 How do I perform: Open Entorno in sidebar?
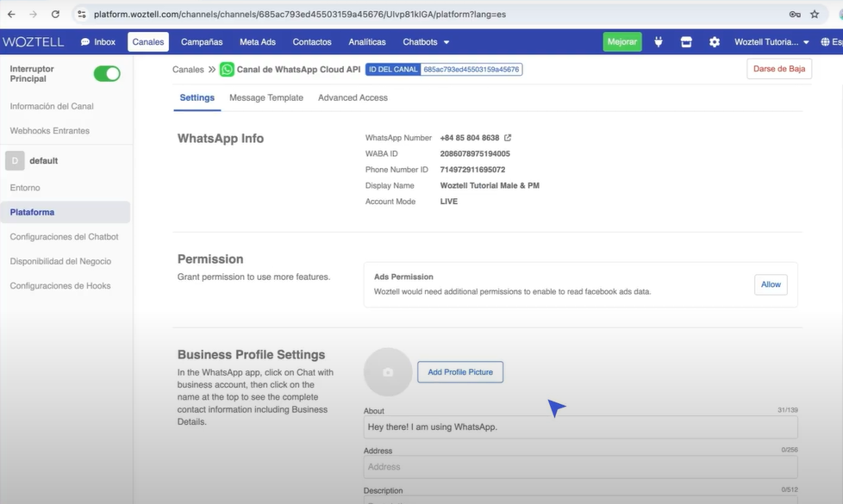point(25,188)
